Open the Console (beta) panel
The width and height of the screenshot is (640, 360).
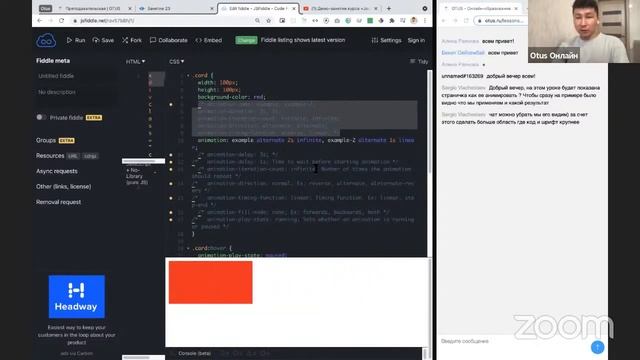[x=194, y=353]
